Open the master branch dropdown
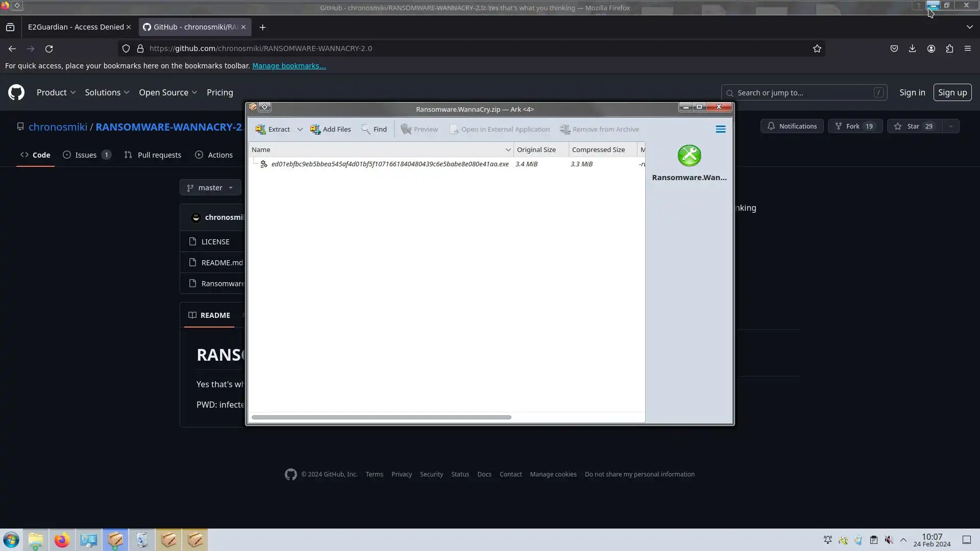The height and width of the screenshot is (551, 980). (210, 188)
